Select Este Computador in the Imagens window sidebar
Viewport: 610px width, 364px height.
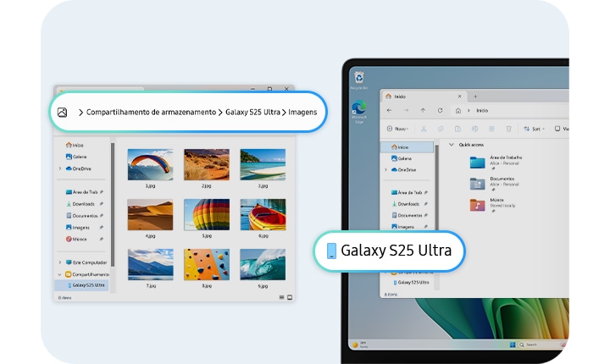pos(86,262)
